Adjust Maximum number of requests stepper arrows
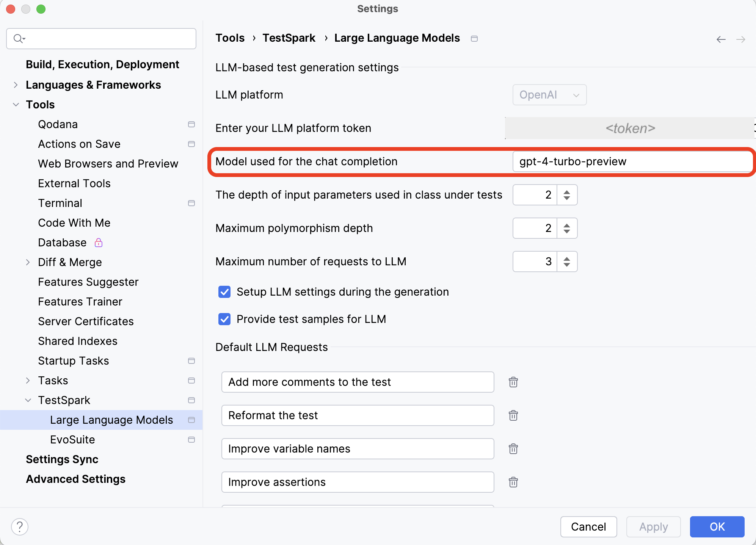This screenshot has height=545, width=756. point(567,262)
